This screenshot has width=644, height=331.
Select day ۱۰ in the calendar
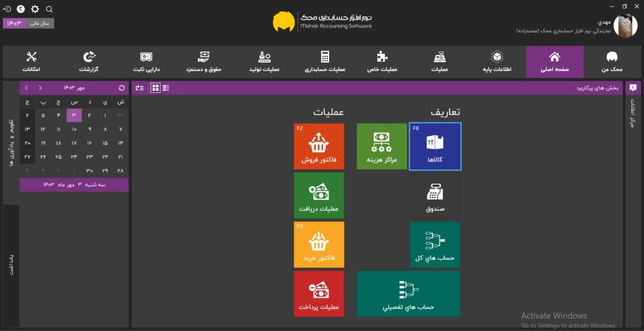[74, 129]
